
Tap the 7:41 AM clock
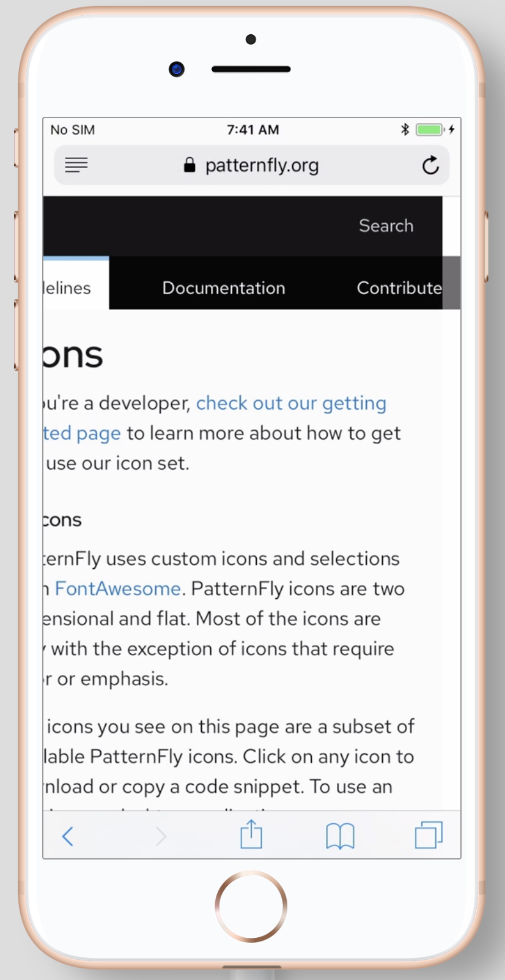point(253,130)
